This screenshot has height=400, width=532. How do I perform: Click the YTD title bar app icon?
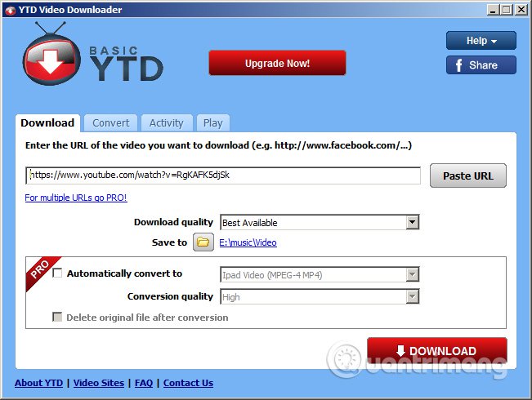[x=10, y=10]
